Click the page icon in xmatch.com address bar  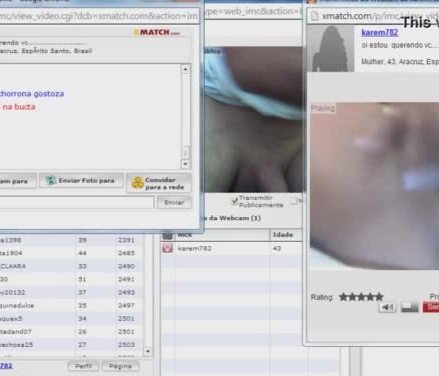314,16
